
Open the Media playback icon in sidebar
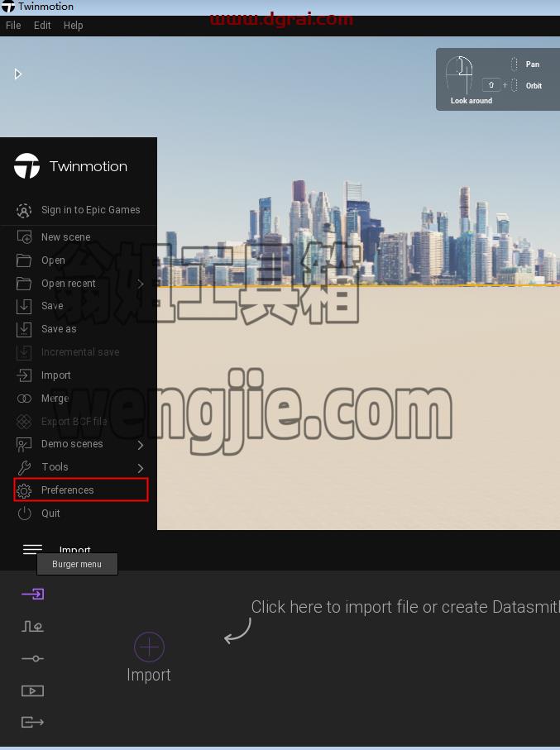(x=32, y=690)
